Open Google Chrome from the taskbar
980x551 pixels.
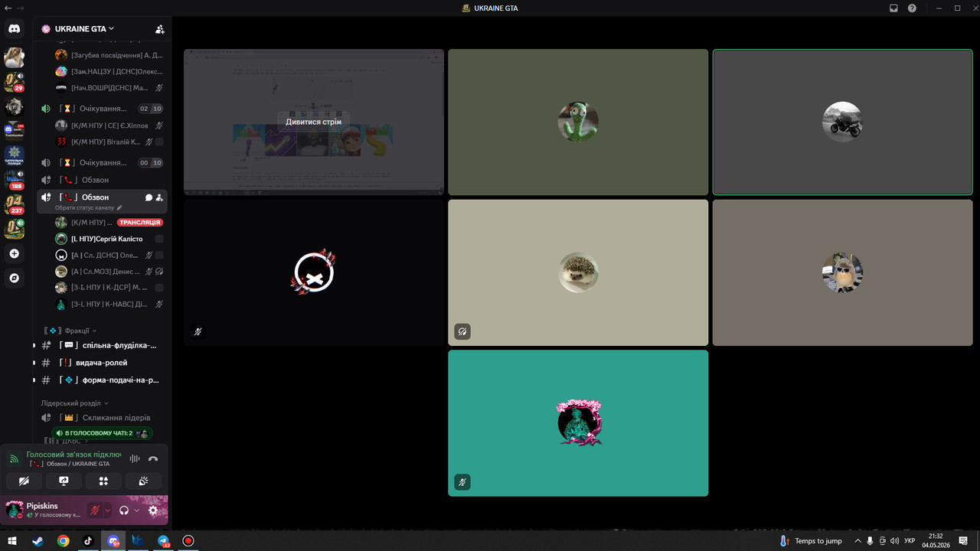click(x=63, y=541)
